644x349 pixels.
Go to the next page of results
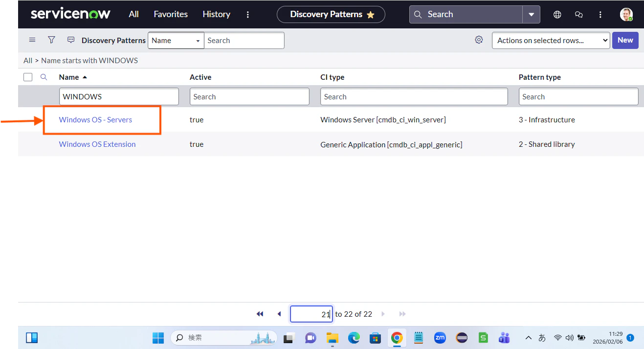pyautogui.click(x=383, y=314)
